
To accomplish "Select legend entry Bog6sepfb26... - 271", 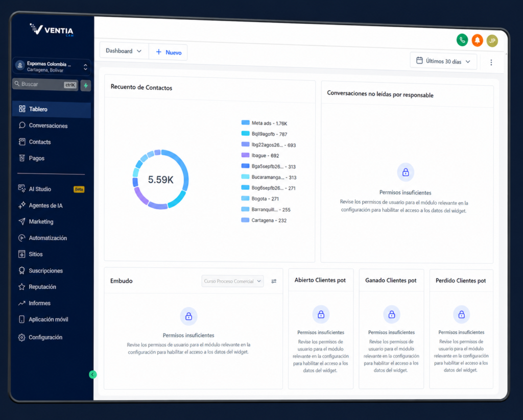I will tap(269, 188).
